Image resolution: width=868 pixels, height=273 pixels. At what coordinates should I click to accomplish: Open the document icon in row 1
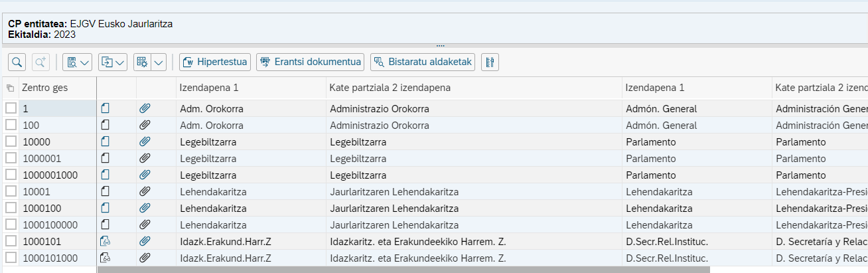pos(105,108)
